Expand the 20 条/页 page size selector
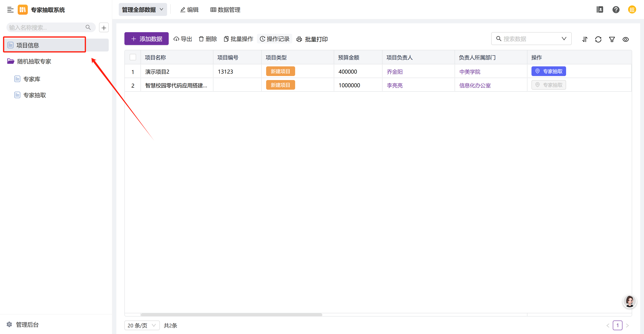Screen dimensions: 644x334 tap(142, 325)
